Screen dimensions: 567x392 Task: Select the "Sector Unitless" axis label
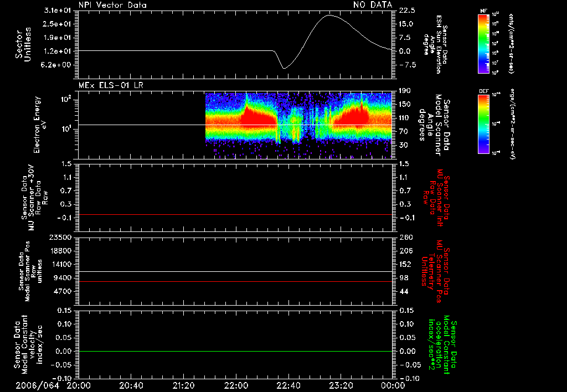pos(23,44)
